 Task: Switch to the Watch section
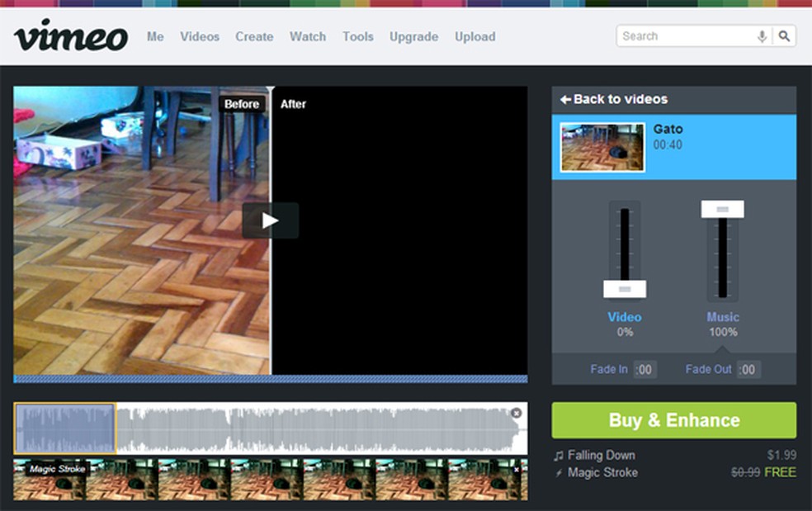308,36
